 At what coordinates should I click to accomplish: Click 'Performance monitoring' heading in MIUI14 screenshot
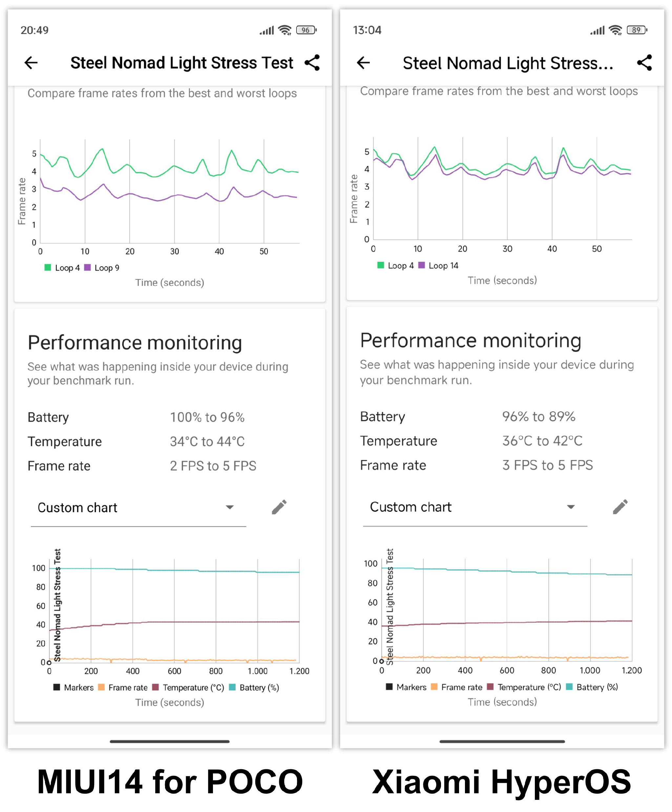135,343
